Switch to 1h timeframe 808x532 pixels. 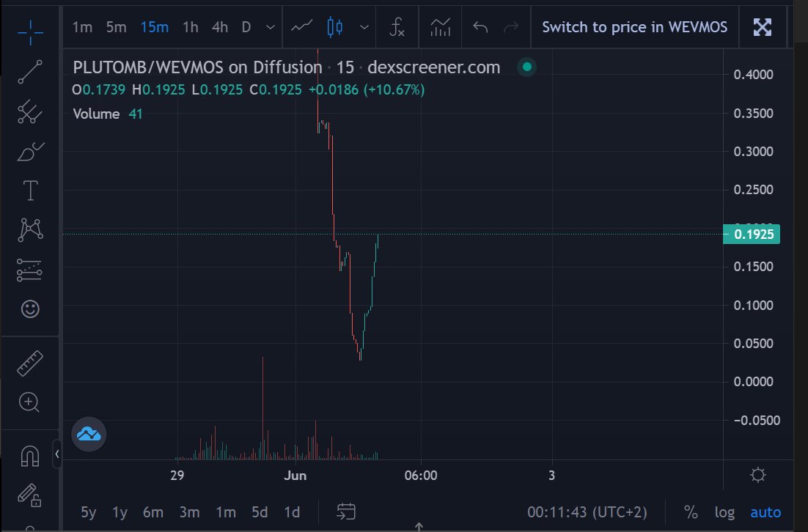[190, 27]
